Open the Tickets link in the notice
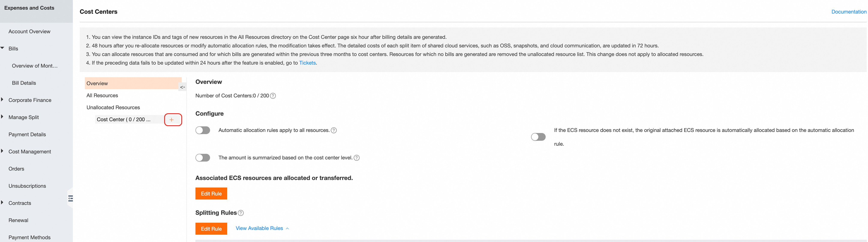 click(x=307, y=63)
